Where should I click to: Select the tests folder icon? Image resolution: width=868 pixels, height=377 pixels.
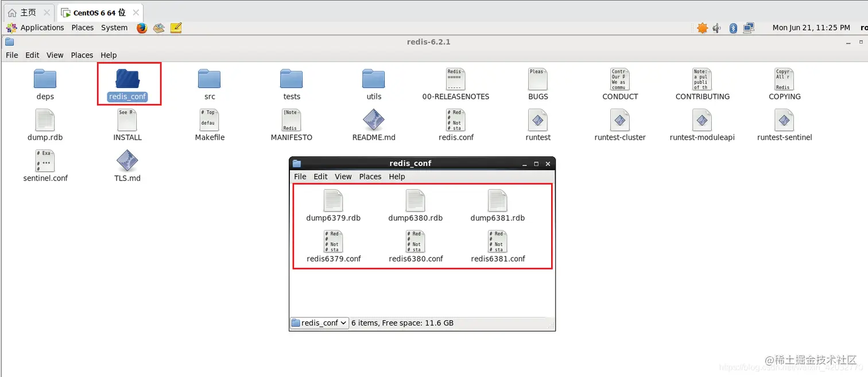pos(292,79)
